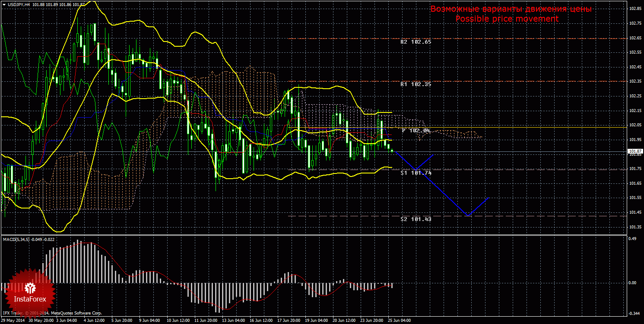Click the 25 Jun 04:00 time axis label

pyautogui.click(x=399, y=321)
